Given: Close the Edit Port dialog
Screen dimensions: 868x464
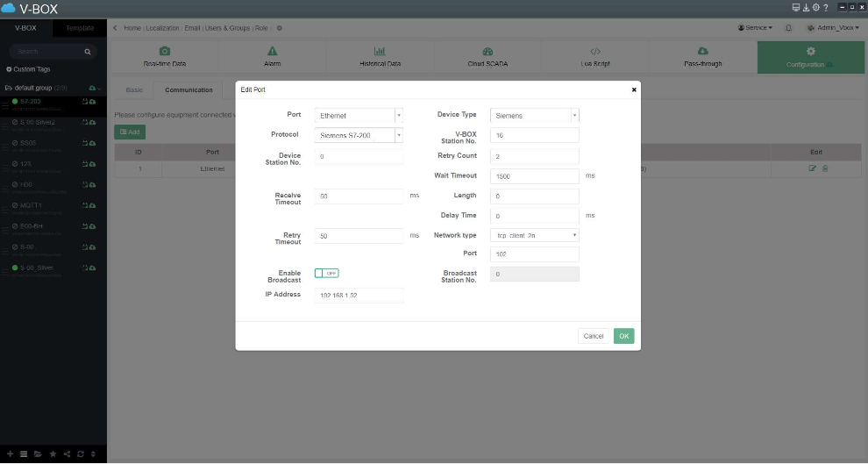Looking at the screenshot, I should 634,89.
